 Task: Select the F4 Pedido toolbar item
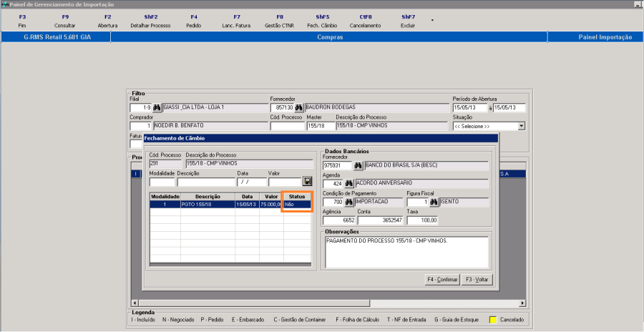(x=194, y=21)
